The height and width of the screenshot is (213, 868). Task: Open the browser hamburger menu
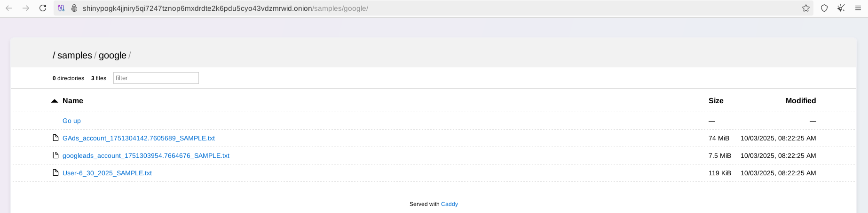click(858, 8)
